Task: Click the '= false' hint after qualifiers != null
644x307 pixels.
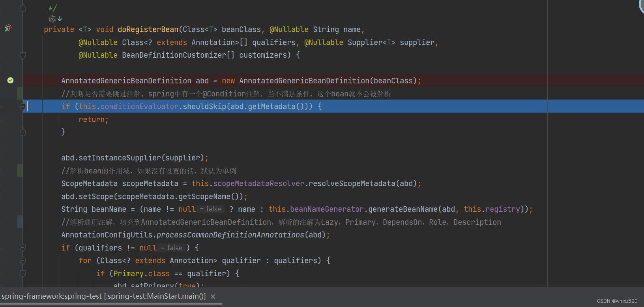Action: coord(172,248)
